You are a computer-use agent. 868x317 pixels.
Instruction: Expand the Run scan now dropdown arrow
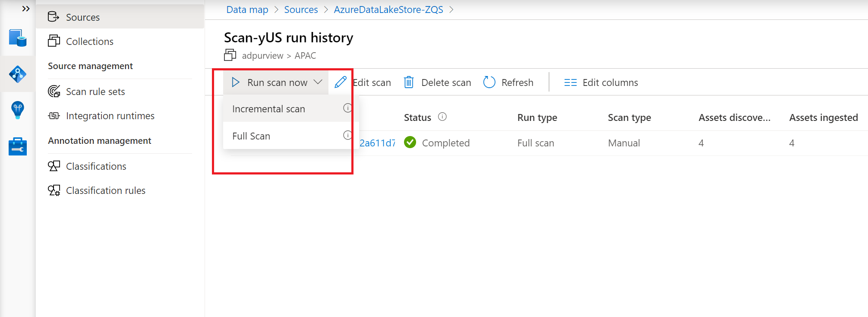318,82
